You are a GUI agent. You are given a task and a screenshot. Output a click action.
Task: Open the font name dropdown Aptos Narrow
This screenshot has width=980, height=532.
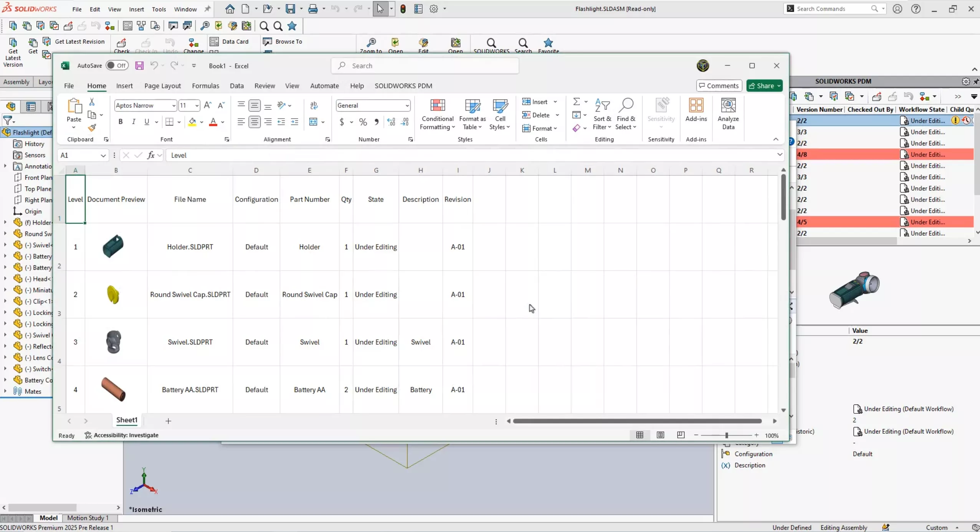[174, 106]
